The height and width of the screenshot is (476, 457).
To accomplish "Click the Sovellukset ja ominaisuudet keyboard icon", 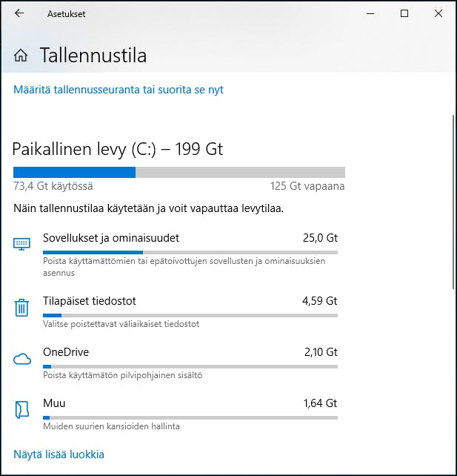I will [x=21, y=244].
